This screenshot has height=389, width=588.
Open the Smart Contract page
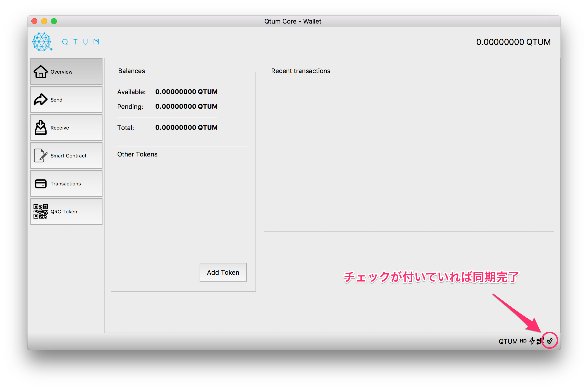[66, 156]
